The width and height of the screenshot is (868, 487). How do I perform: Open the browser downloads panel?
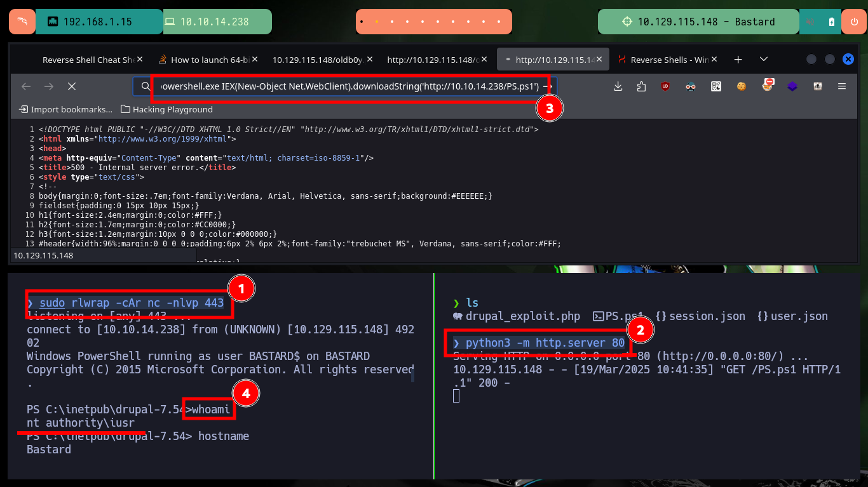[618, 86]
